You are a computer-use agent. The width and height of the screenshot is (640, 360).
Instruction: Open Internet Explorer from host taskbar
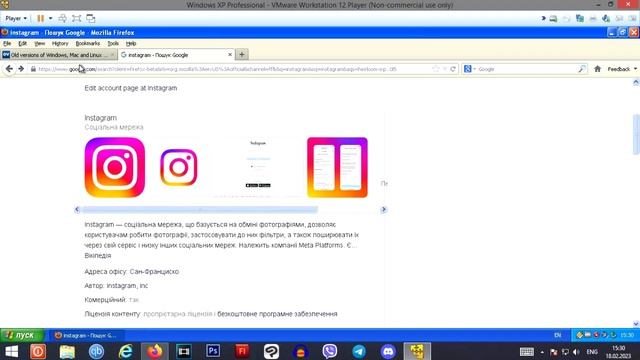click(125, 351)
